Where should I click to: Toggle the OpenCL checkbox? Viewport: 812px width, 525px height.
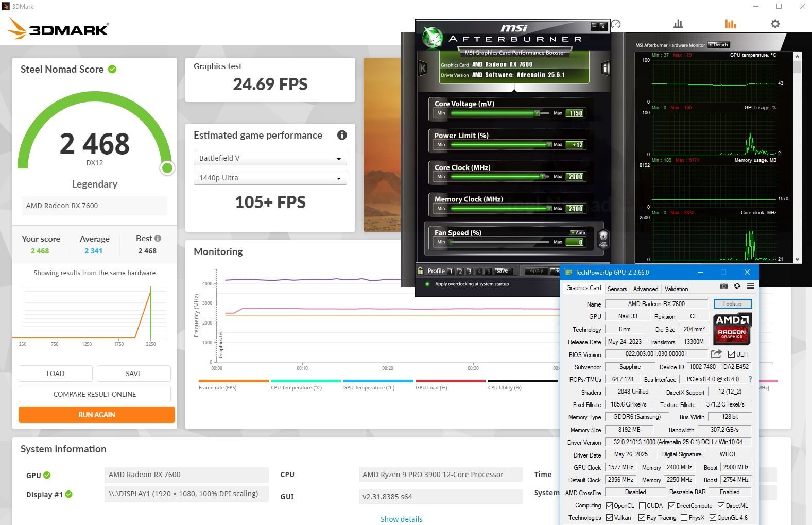(610, 505)
